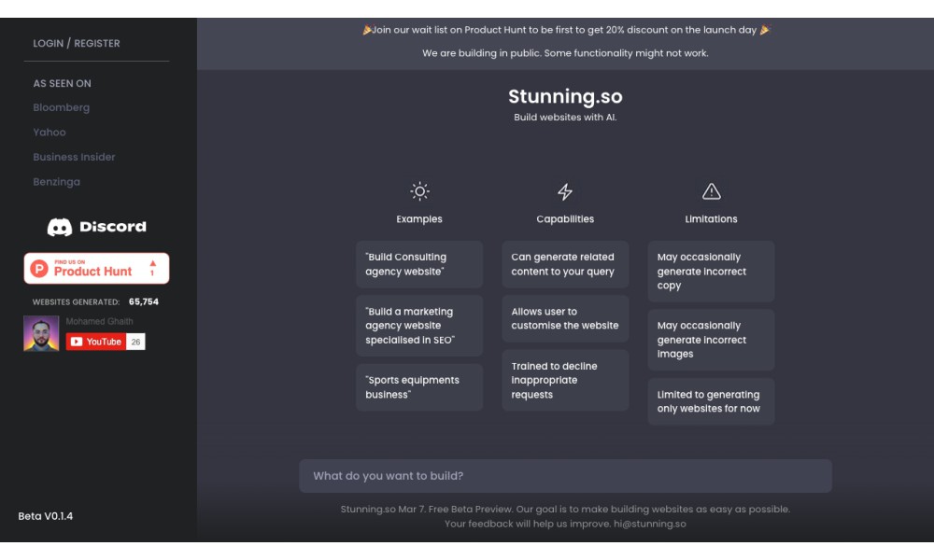This screenshot has height=560, width=934.
Task: Open the Yahoo press link
Action: click(x=50, y=133)
